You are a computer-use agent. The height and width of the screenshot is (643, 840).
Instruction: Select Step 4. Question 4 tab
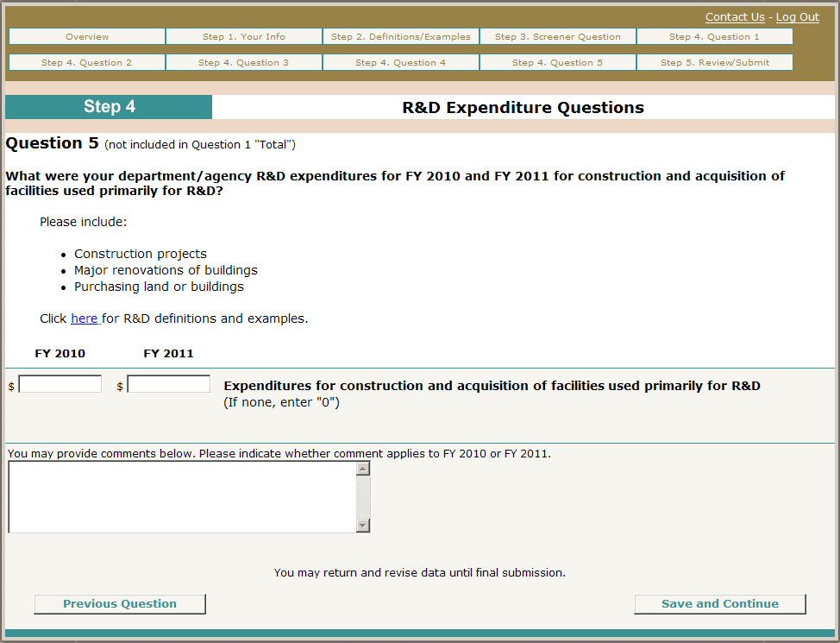pos(401,62)
